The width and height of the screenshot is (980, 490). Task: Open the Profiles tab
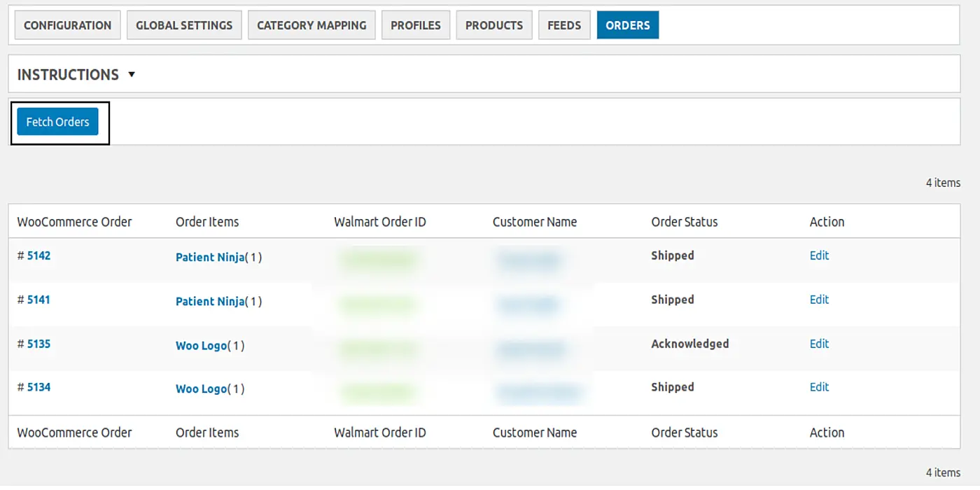(416, 24)
